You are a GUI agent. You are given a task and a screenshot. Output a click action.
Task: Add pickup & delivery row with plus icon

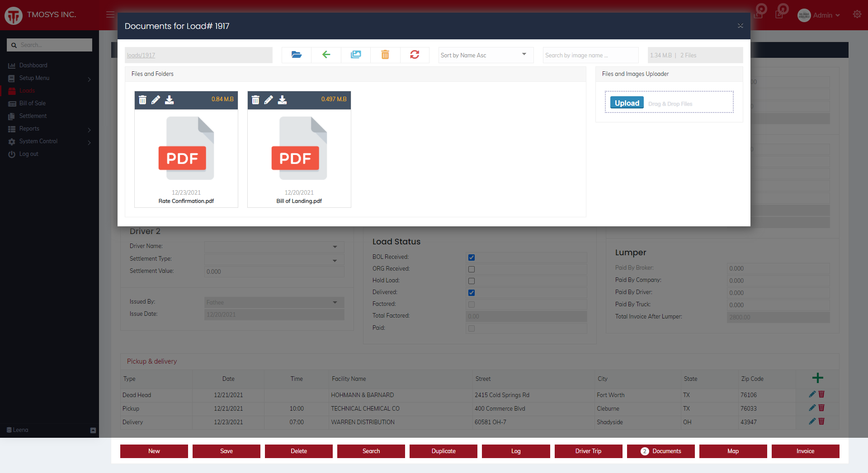pos(817,378)
